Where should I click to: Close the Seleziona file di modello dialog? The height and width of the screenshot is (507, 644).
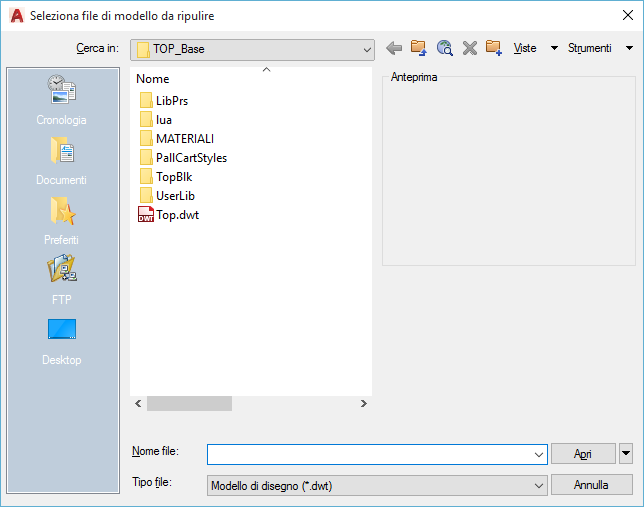pos(628,15)
